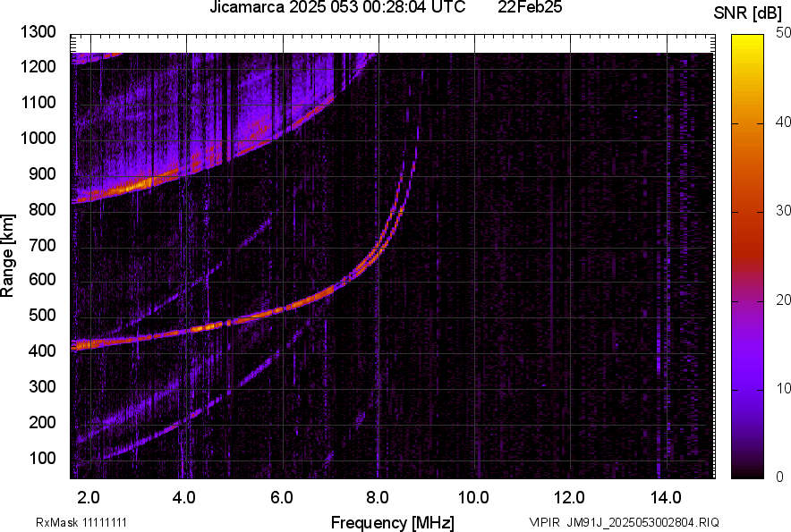This screenshot has width=791, height=532.
Task: Click the range tick label '800'
Action: click(42, 209)
